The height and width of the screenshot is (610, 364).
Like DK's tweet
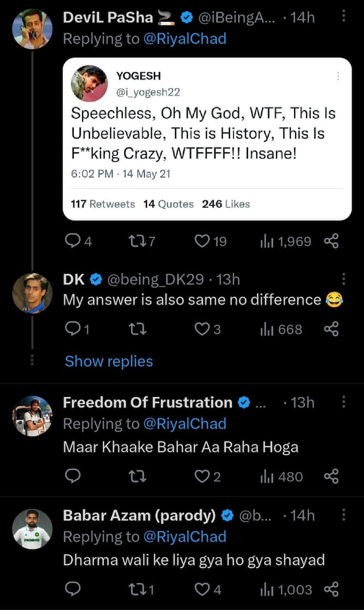202,330
